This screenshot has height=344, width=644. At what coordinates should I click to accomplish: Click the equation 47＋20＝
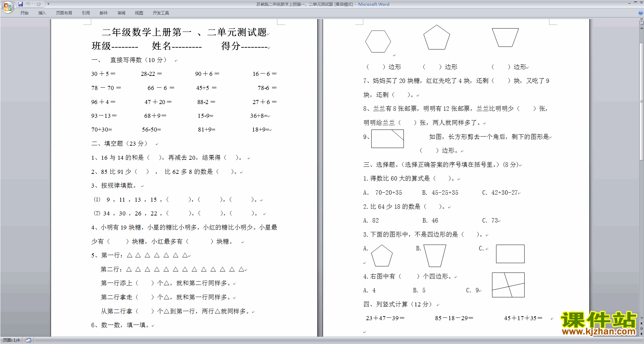pyautogui.click(x=158, y=102)
